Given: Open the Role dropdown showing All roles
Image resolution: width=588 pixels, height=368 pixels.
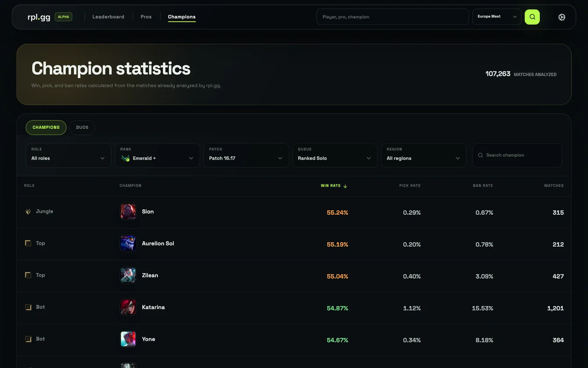Looking at the screenshot, I should pyautogui.click(x=68, y=155).
